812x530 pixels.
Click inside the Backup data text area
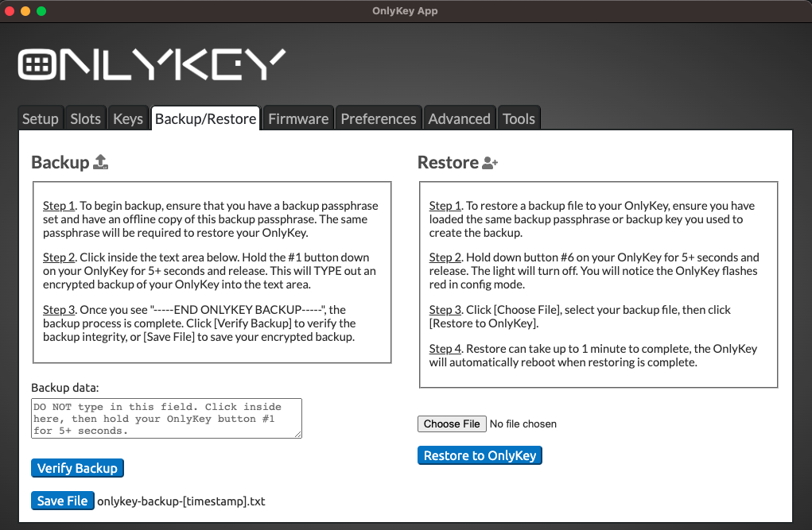(166, 418)
